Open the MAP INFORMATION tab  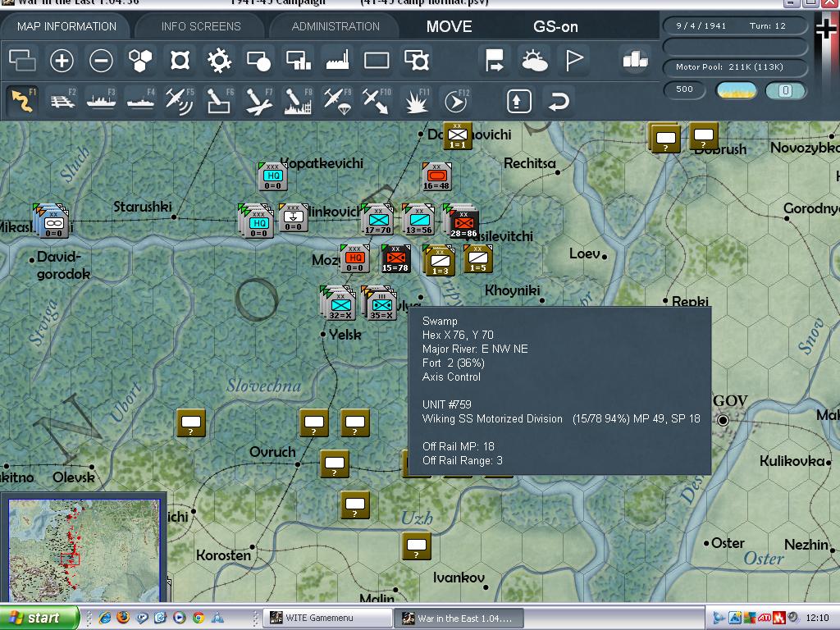point(66,26)
